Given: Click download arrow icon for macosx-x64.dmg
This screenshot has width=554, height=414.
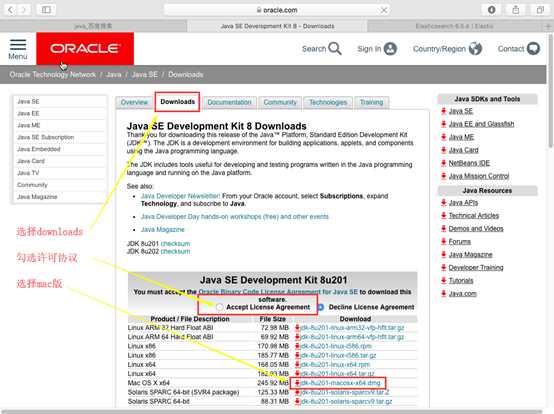Looking at the screenshot, I should (x=297, y=383).
